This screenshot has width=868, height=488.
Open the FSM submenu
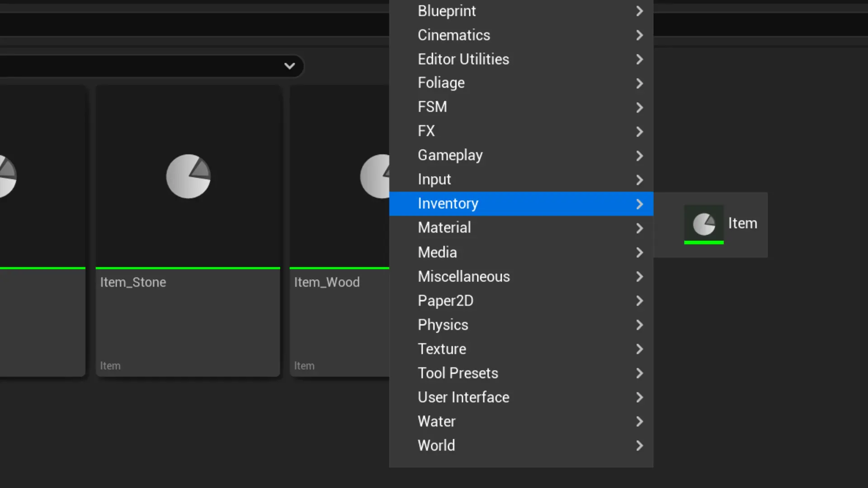[x=521, y=107]
